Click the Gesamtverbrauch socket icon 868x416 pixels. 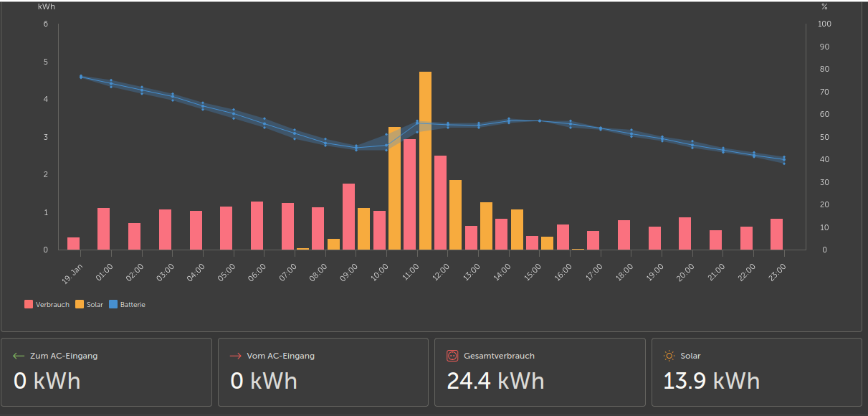coord(452,356)
